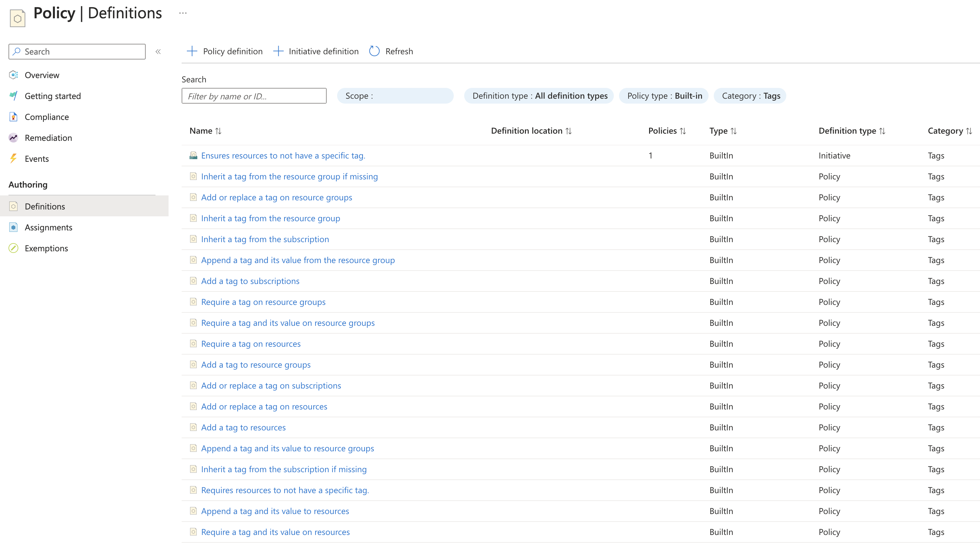Open 'Add or replace a tag on subscriptions'
The width and height of the screenshot is (980, 549).
point(271,386)
